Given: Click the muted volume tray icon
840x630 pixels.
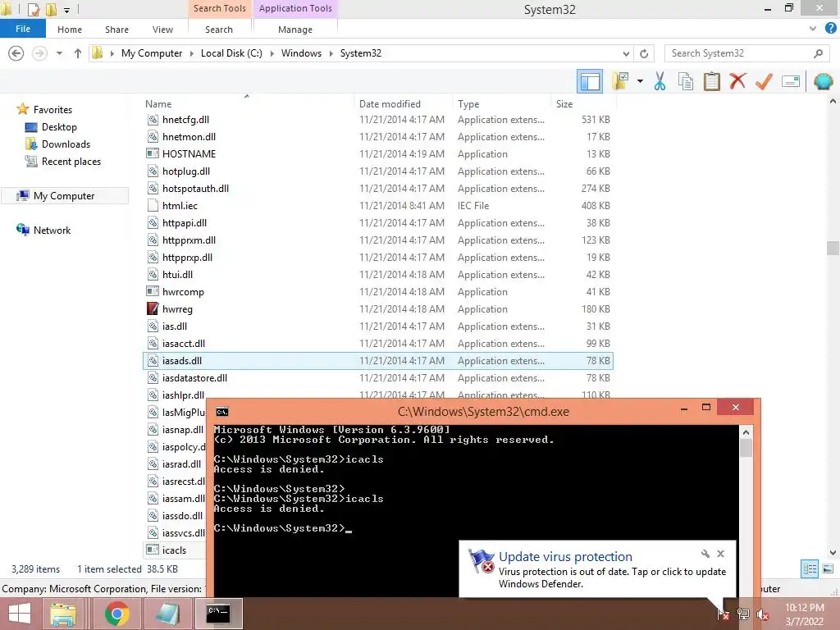Looking at the screenshot, I should (762, 614).
